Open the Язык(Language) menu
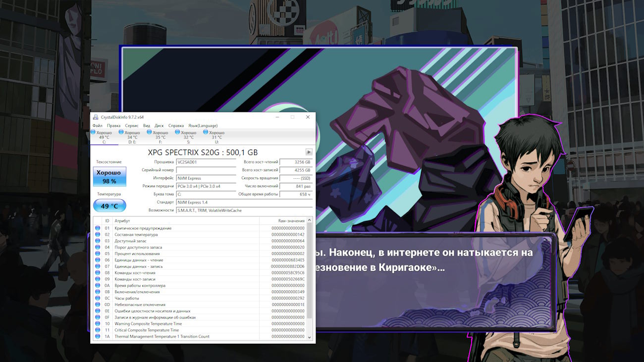The image size is (644, 362). tap(203, 126)
